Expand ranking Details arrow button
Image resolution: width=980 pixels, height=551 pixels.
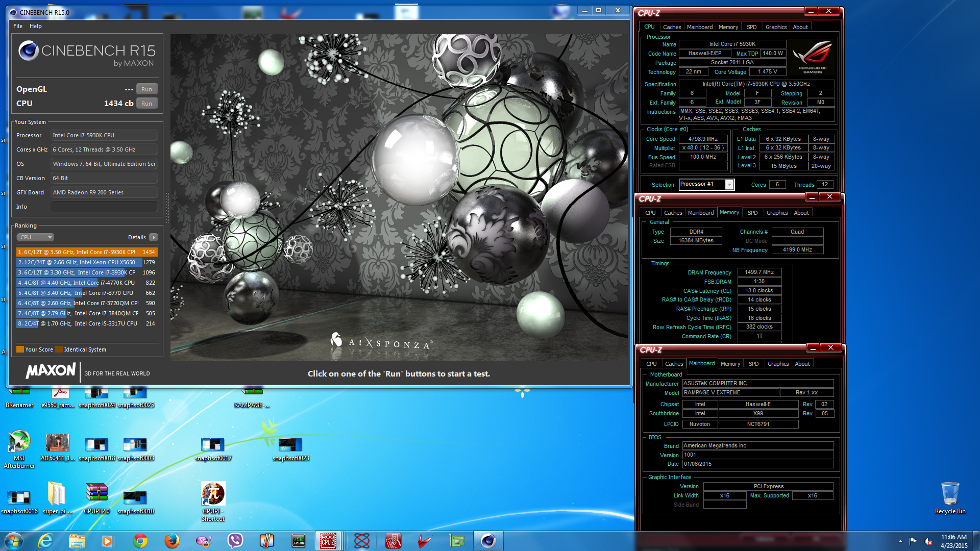pos(154,237)
